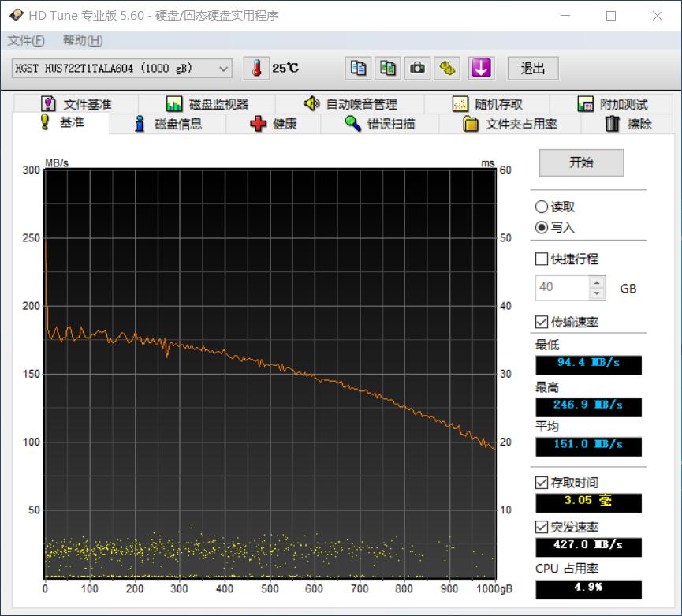Click the 开始 button
682x616 pixels.
(582, 162)
